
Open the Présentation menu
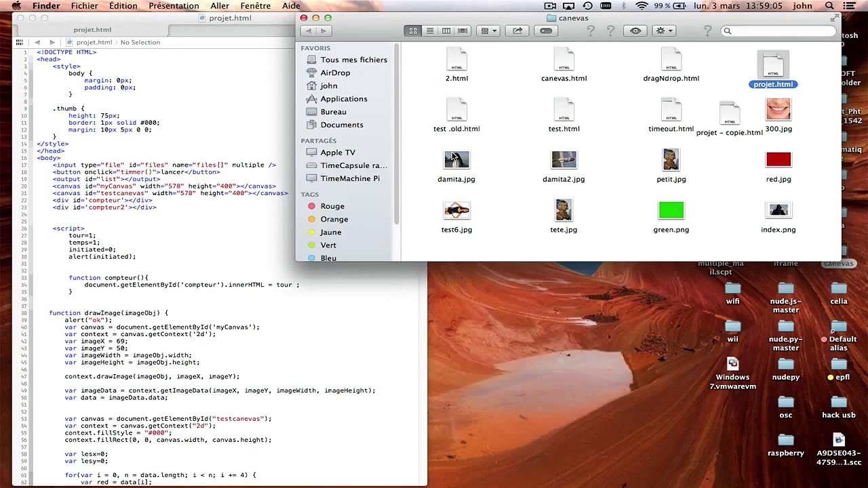174,6
